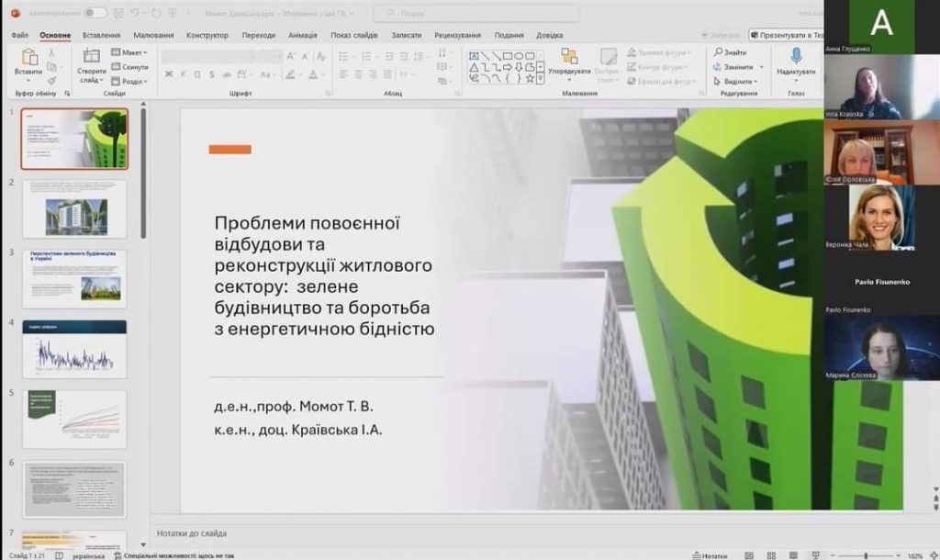This screenshot has width=940, height=560.
Task: Open the Section (Розділ) dropdown
Action: click(132, 81)
